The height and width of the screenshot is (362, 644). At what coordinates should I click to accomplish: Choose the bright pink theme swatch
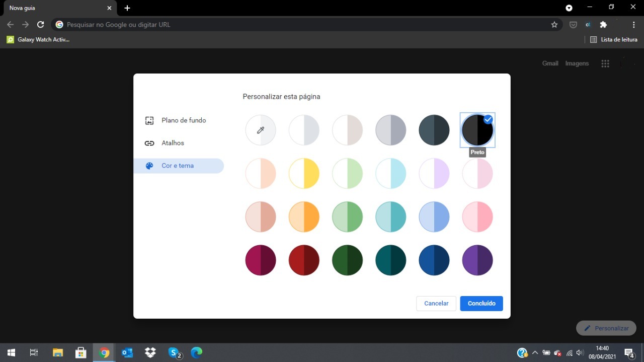click(x=477, y=216)
